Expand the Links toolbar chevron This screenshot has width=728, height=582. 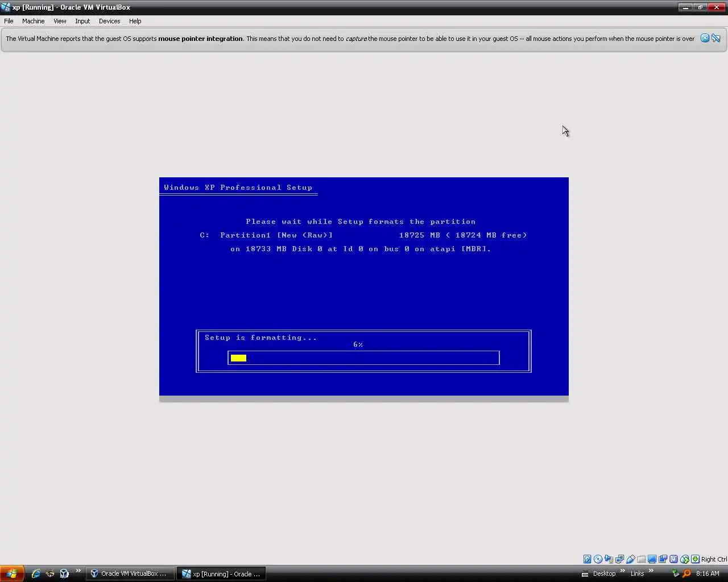pyautogui.click(x=651, y=571)
